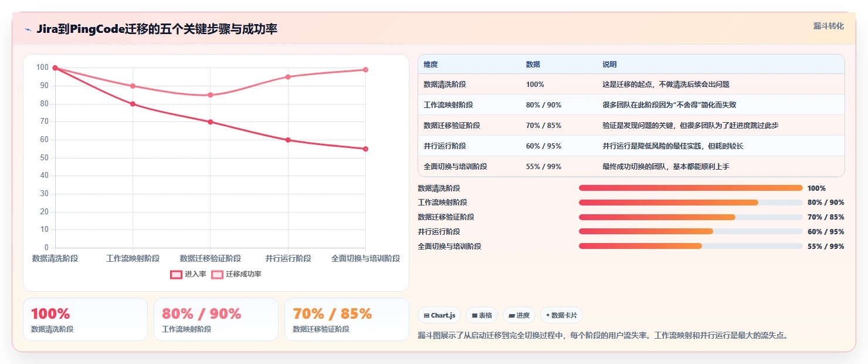
Task: Select the 数据 column header
Action: (x=533, y=65)
